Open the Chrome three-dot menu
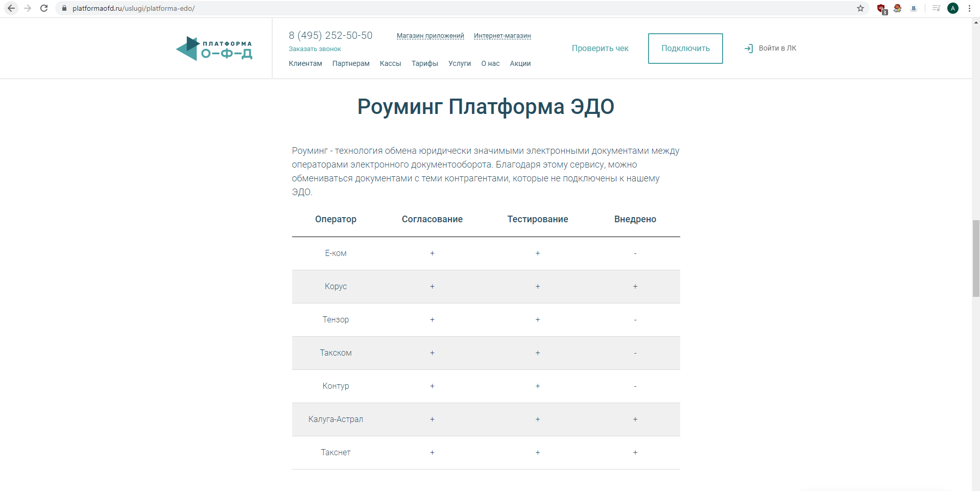 pos(969,8)
